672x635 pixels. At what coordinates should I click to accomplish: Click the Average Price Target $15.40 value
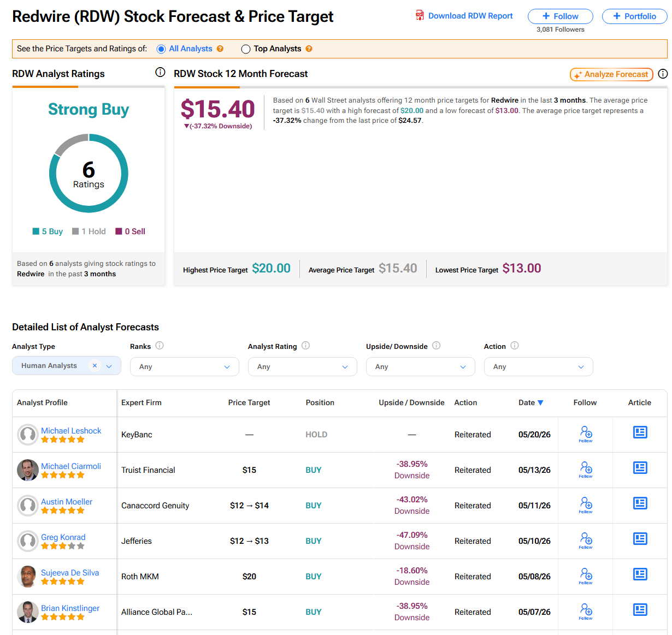coord(398,268)
